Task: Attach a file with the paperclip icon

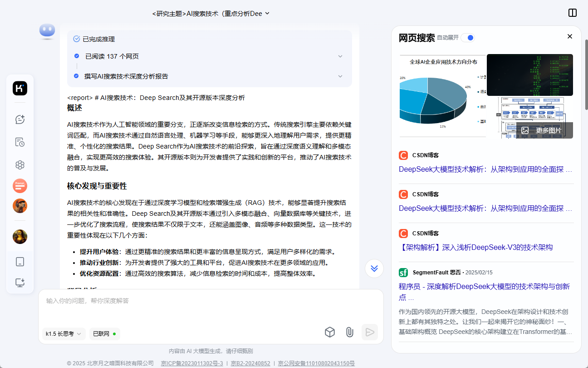Action: [349, 333]
